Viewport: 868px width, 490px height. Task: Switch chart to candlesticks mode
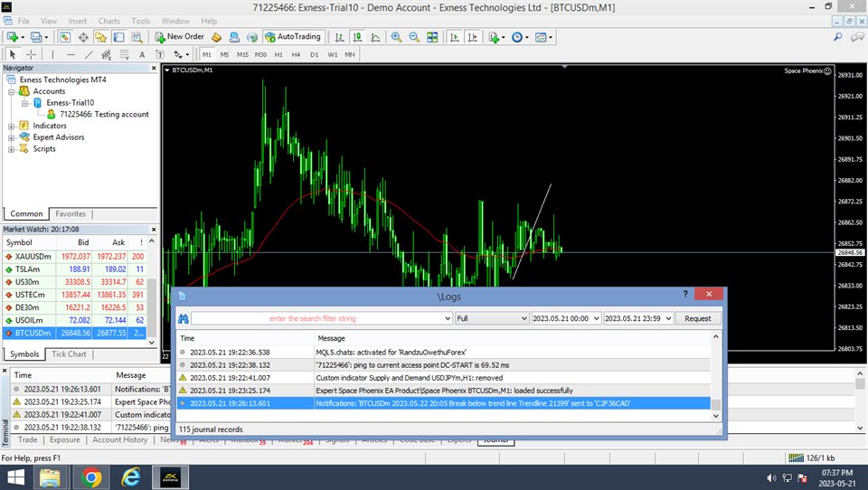click(358, 37)
